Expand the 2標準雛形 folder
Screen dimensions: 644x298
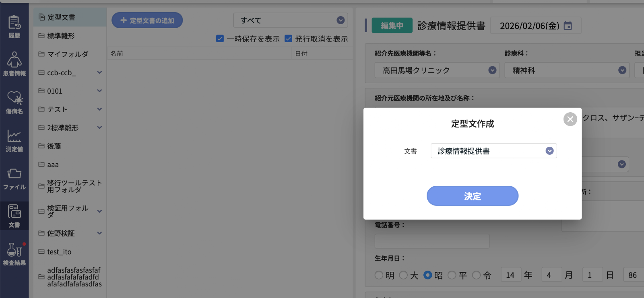99,127
